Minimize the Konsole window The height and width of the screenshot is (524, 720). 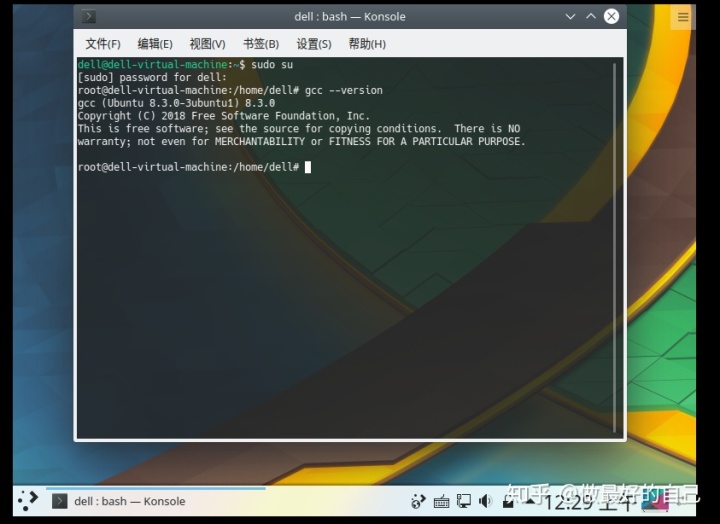[x=570, y=17]
